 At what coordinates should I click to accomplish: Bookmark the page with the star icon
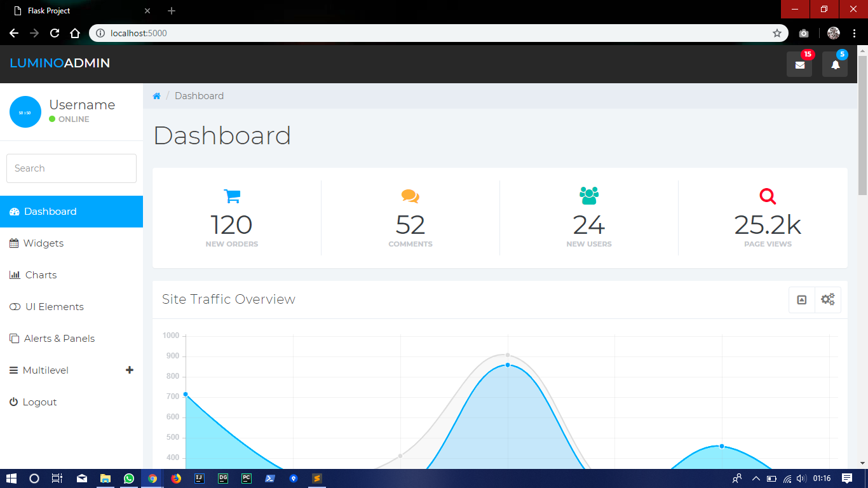tap(776, 33)
